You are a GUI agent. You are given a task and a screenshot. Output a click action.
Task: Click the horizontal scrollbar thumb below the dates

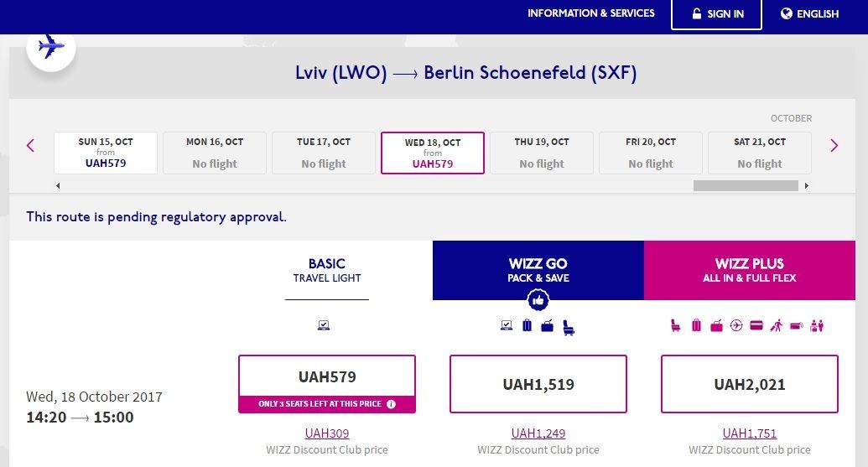coord(746,186)
